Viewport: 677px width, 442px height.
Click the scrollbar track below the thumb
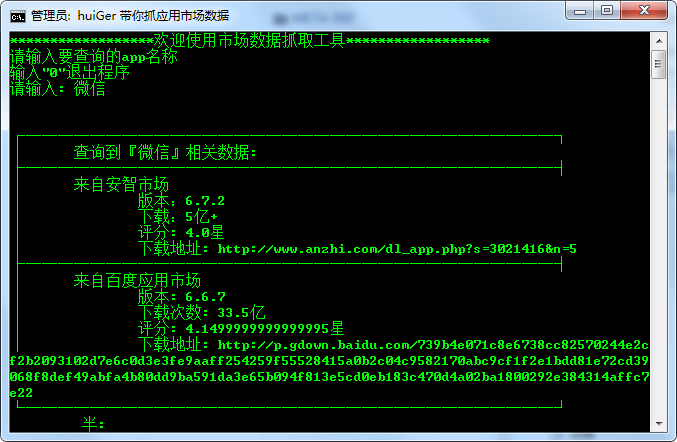pos(659,246)
